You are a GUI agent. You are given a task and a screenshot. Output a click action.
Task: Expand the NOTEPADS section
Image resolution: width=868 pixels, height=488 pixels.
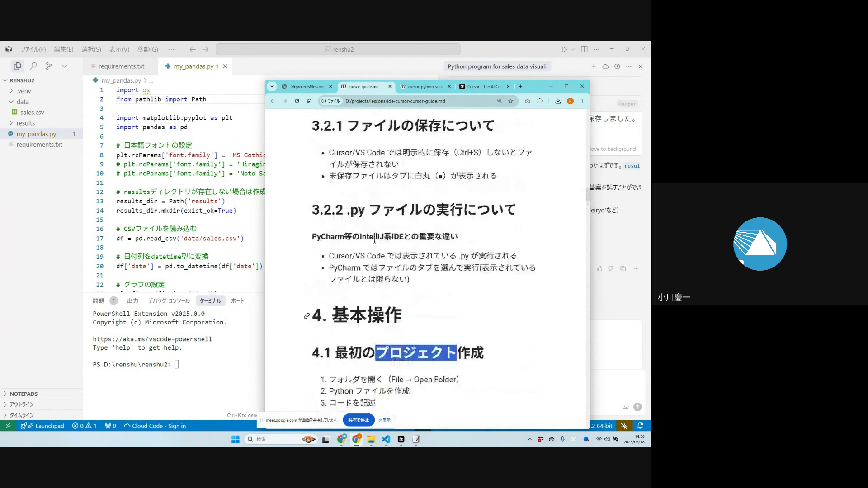pos(24,394)
